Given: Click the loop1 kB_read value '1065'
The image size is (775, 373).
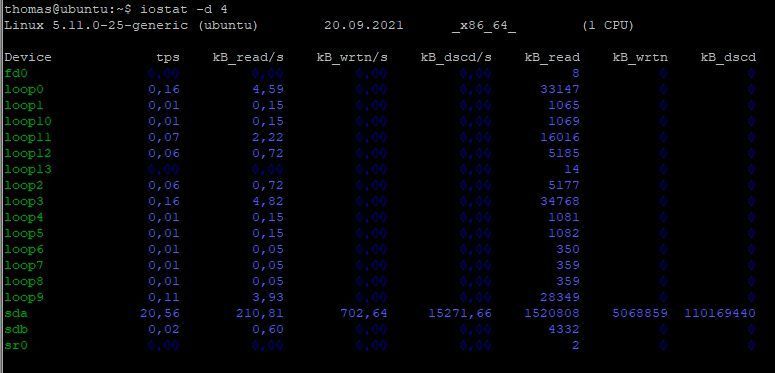Looking at the screenshot, I should tap(564, 105).
